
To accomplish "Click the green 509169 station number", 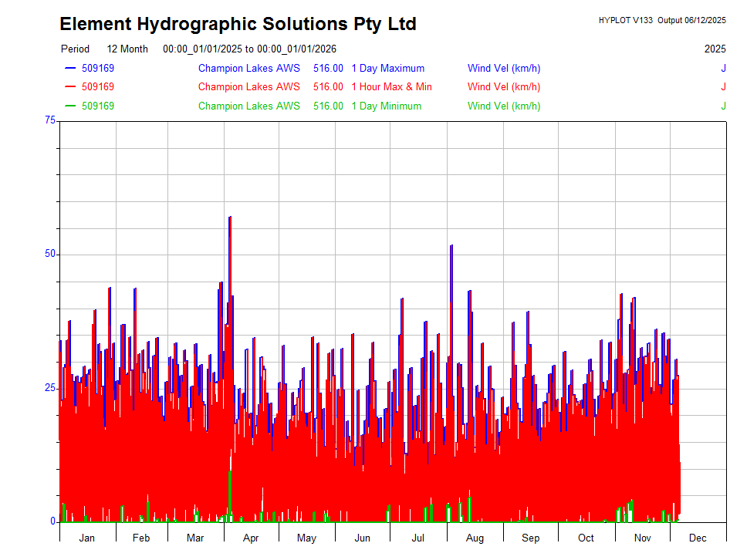I will click(98, 106).
